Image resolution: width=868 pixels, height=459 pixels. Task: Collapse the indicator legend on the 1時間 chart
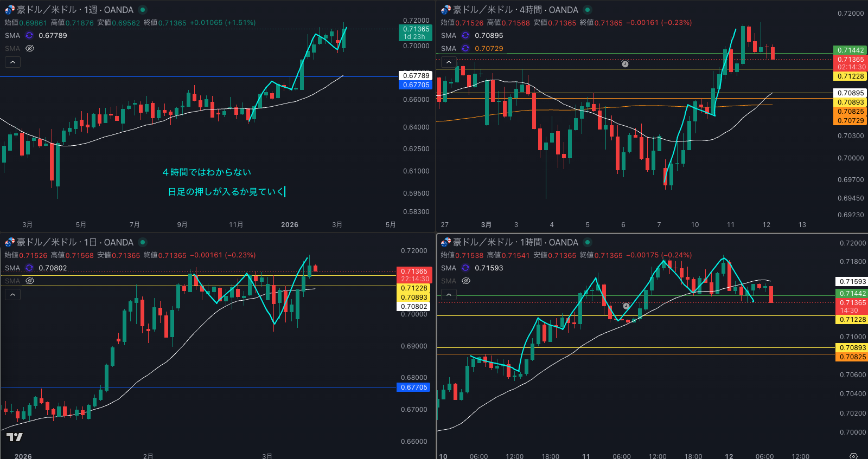[x=449, y=294]
